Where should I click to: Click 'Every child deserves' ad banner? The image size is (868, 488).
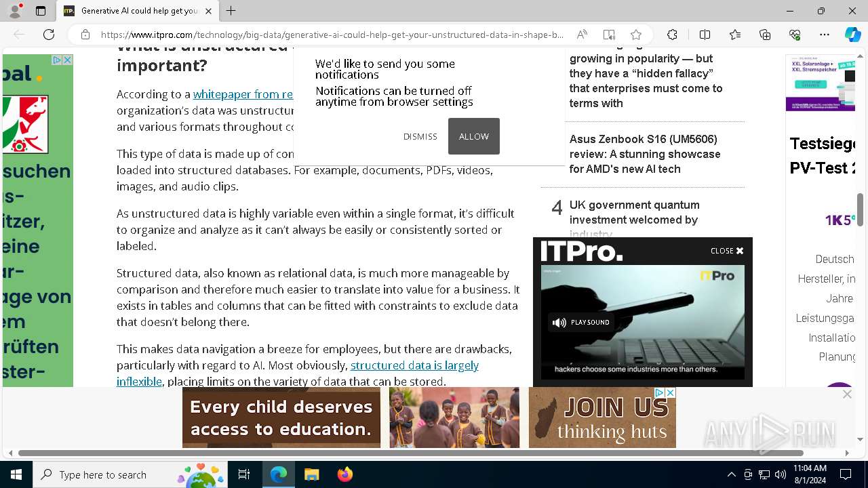coord(281,418)
